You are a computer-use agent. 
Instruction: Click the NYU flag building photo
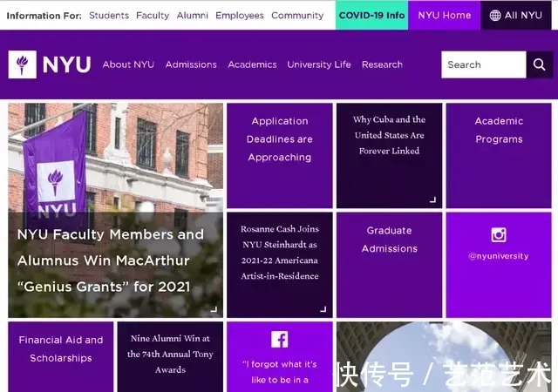(x=116, y=158)
